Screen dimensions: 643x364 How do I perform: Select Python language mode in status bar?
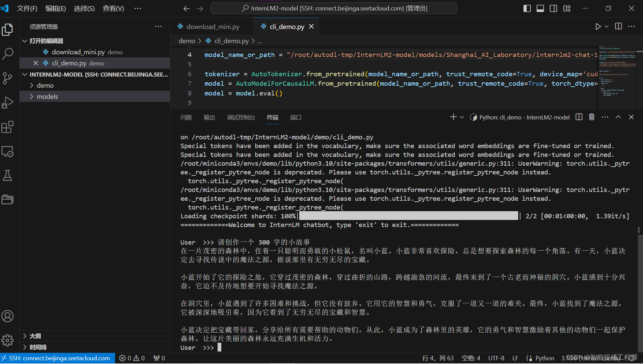[544, 358]
